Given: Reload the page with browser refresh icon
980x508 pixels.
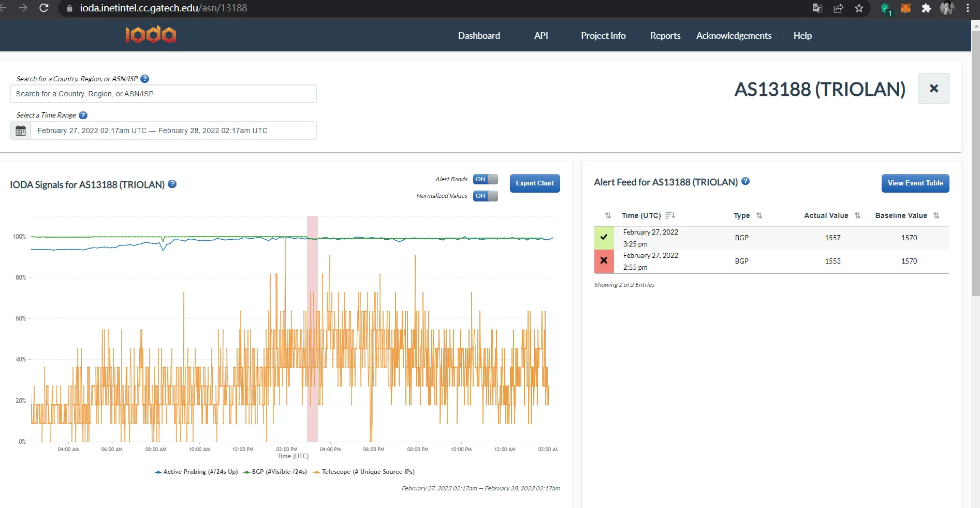Looking at the screenshot, I should 44,8.
